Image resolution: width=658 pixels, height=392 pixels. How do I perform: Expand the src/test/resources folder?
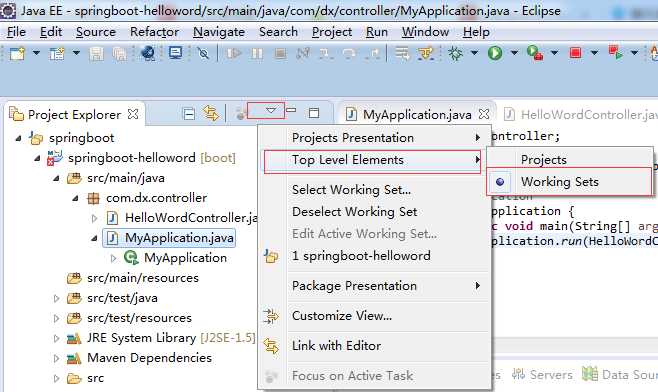[x=56, y=318]
